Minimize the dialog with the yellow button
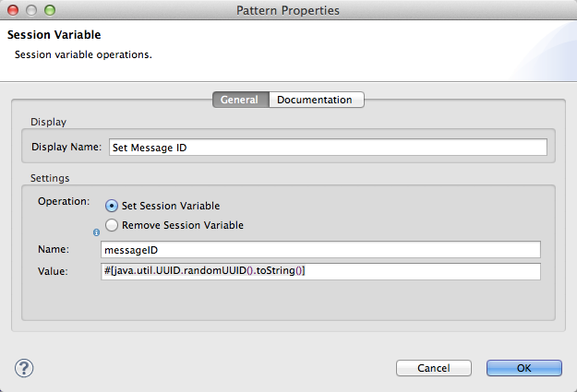This screenshot has height=392, width=577. point(32,11)
